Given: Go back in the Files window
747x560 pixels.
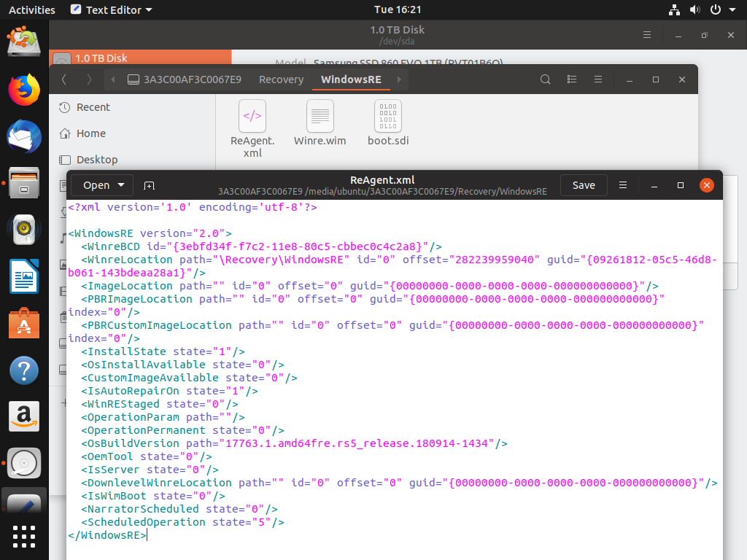Looking at the screenshot, I should coord(64,79).
